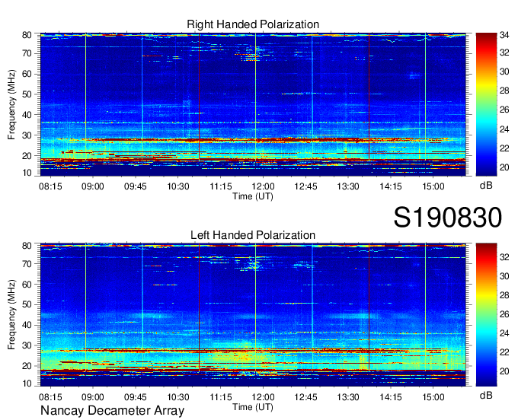The height and width of the screenshot is (420, 518).
Task: Click the left-handed polarization spectrogram image
Action: coord(253,315)
